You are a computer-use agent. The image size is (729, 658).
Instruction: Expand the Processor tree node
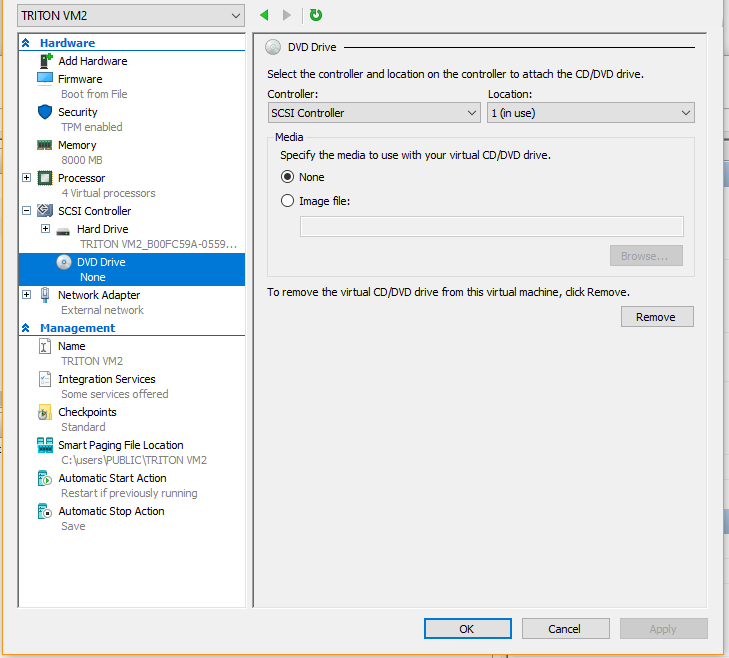coord(26,178)
